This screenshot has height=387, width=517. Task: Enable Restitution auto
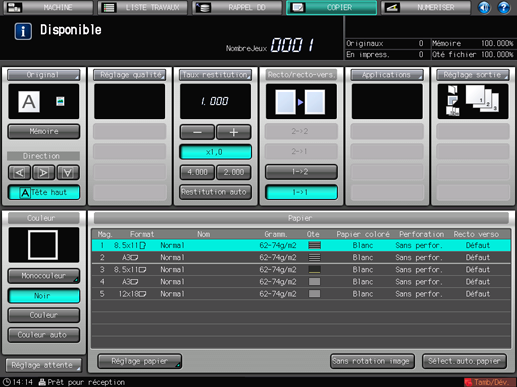coord(215,192)
